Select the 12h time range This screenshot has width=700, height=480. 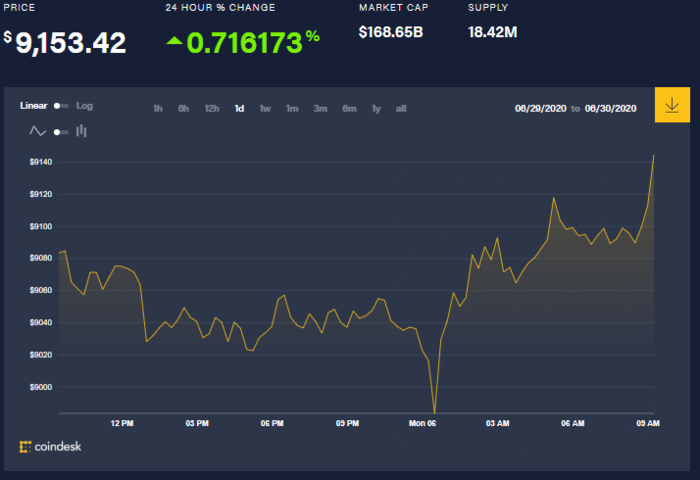[x=211, y=108]
